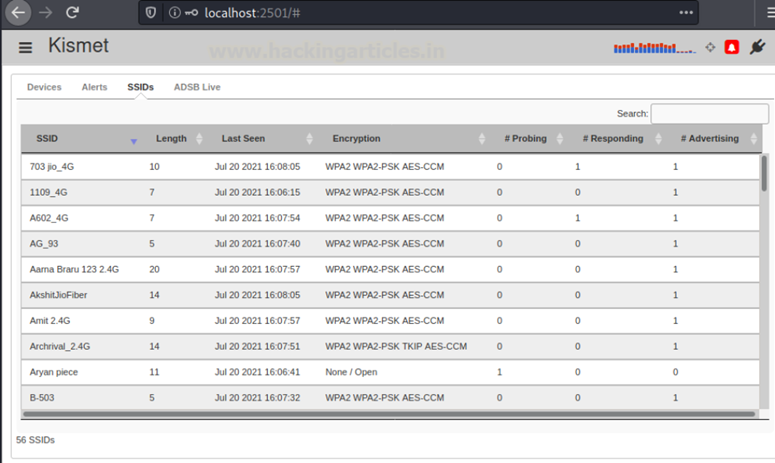Select the '1109_4G' SSID row

coord(390,192)
